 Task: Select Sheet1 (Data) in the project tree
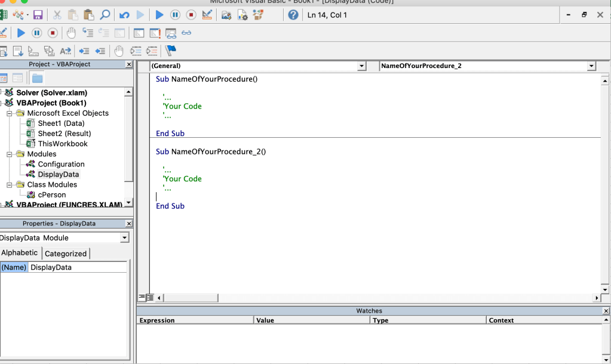pyautogui.click(x=61, y=123)
